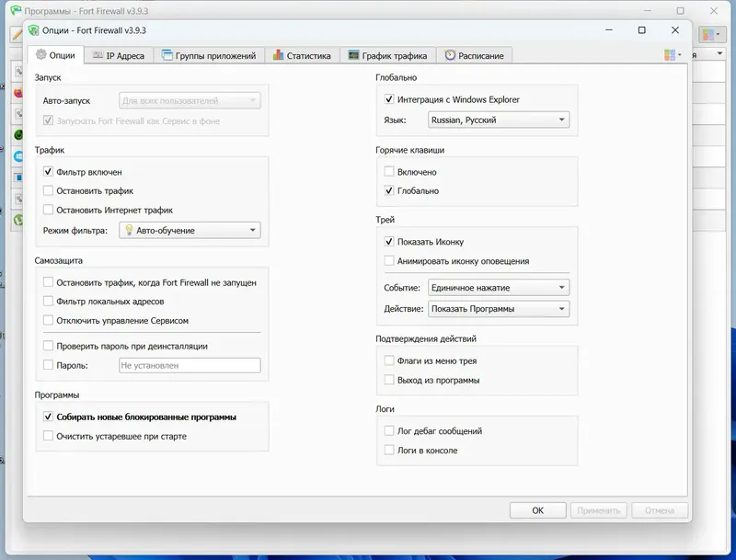Open the Расписание tab
The height and width of the screenshot is (560, 736).
point(474,55)
